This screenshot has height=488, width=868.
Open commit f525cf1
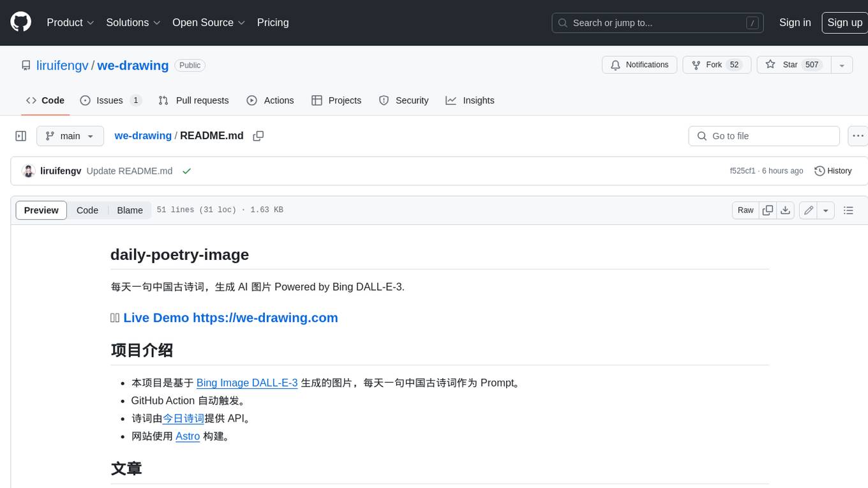[743, 171]
